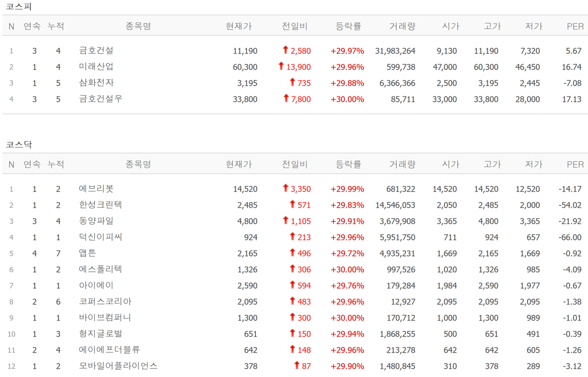Click 덕신이피씨 PER value -66.00
This screenshot has width=588, height=377.
click(570, 237)
